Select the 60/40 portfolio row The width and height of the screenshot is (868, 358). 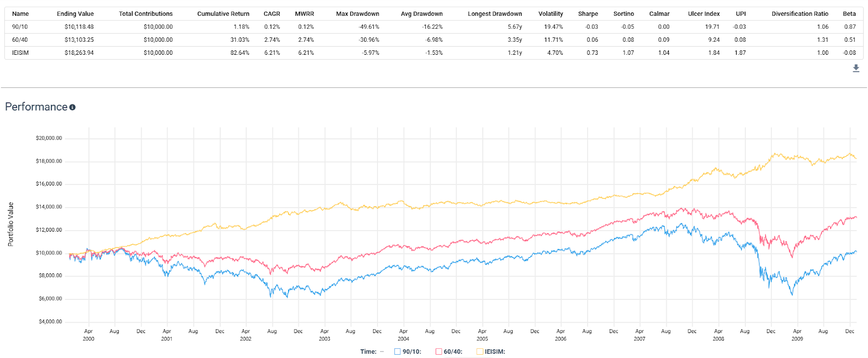click(433, 40)
